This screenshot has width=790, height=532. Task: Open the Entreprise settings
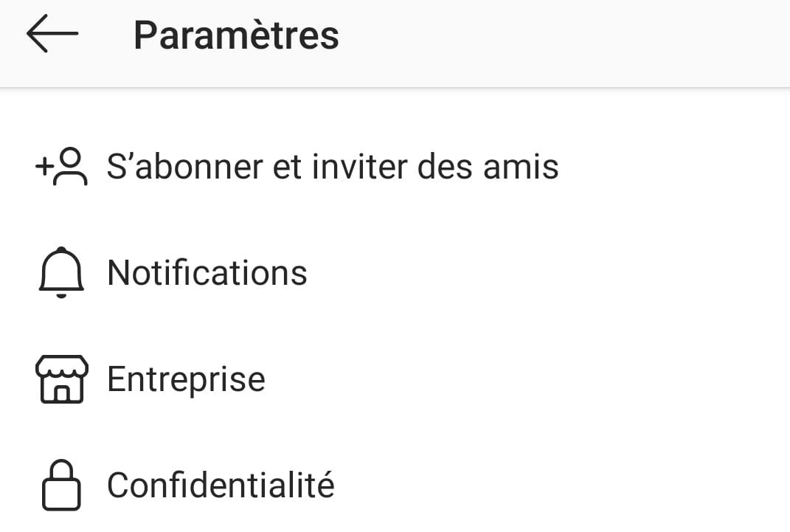(x=186, y=379)
